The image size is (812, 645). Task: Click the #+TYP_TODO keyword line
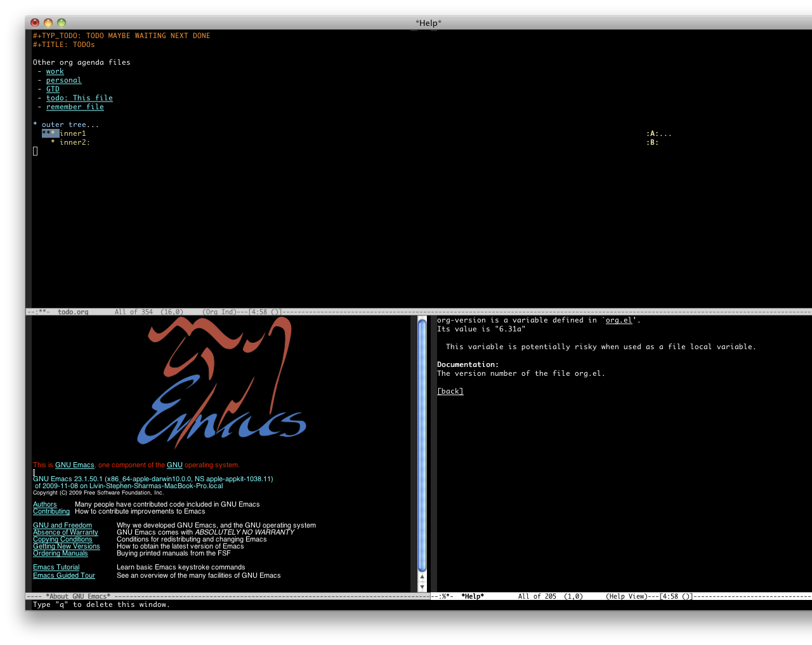(122, 36)
